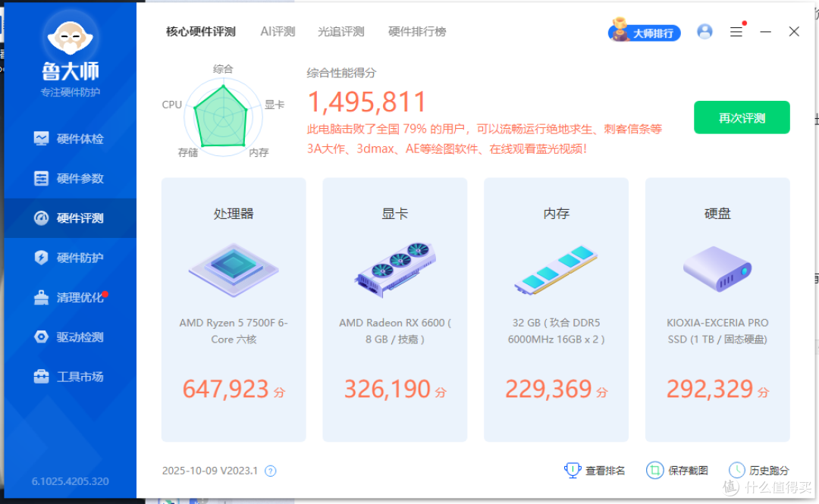Click the 查看排名 link
This screenshot has width=819, height=504.
click(x=605, y=471)
